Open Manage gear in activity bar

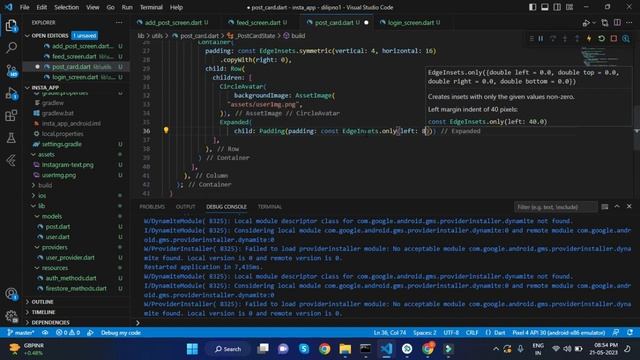[x=11, y=316]
